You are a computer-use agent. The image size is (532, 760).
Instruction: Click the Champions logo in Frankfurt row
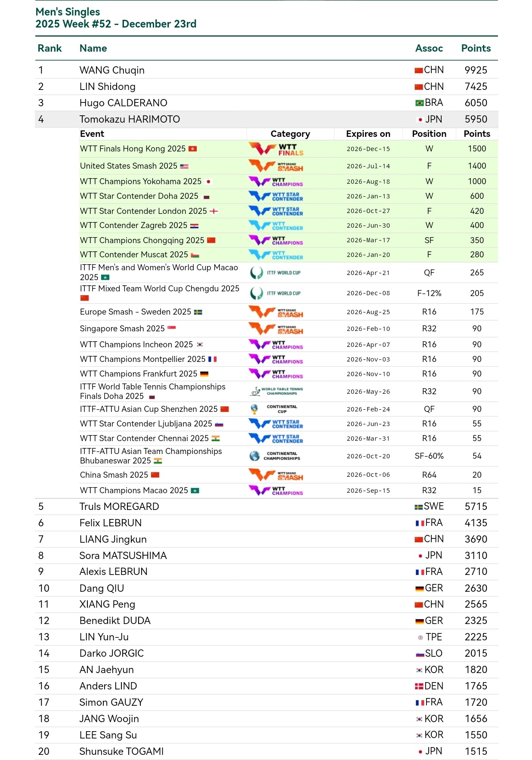pos(276,374)
